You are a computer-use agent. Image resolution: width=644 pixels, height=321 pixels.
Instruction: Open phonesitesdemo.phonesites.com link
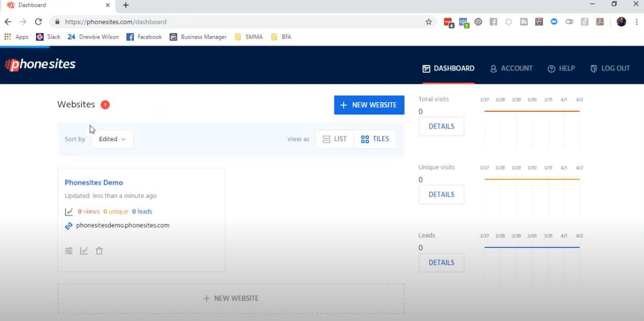[x=122, y=226]
